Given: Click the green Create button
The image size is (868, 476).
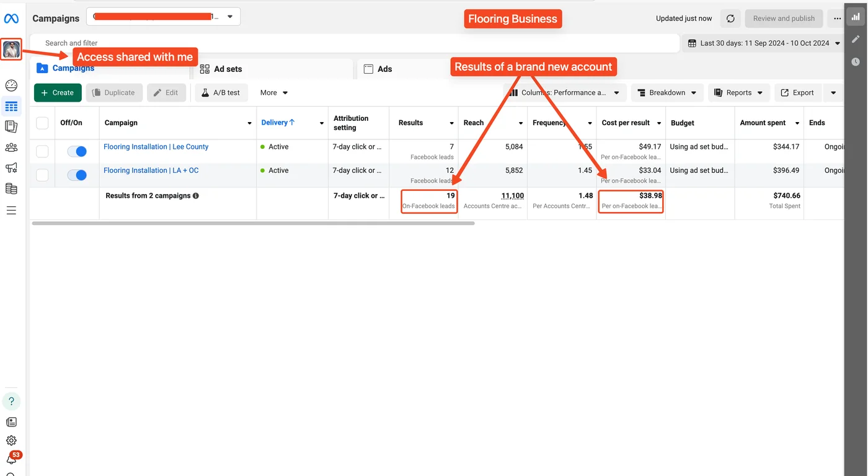Looking at the screenshot, I should coord(58,93).
